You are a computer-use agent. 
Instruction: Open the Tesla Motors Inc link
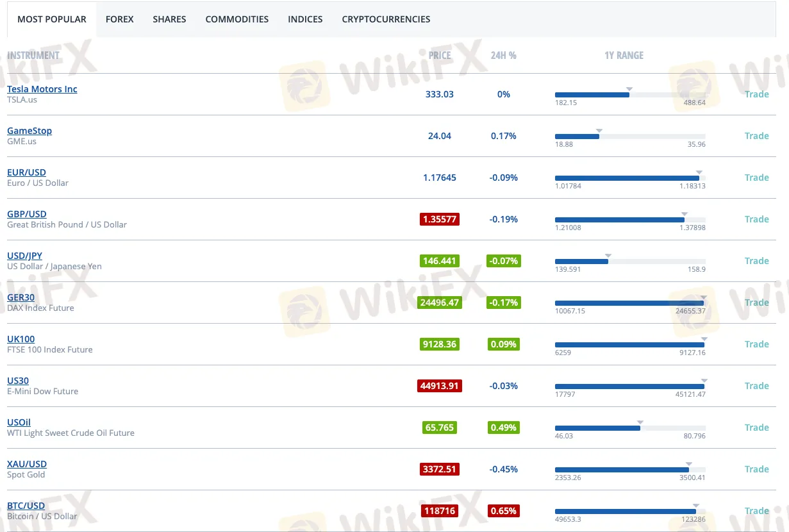(42, 89)
